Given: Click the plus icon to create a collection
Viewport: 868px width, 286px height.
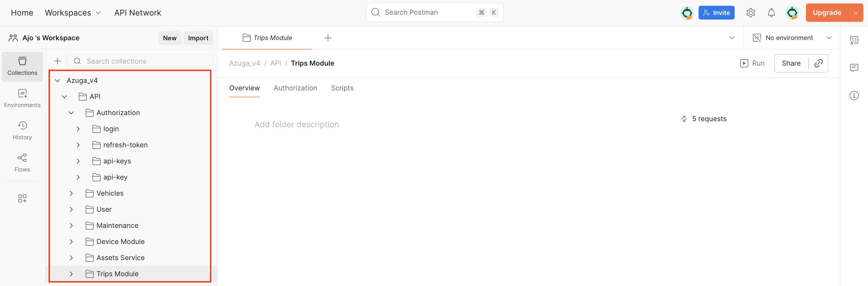Looking at the screenshot, I should 58,61.
